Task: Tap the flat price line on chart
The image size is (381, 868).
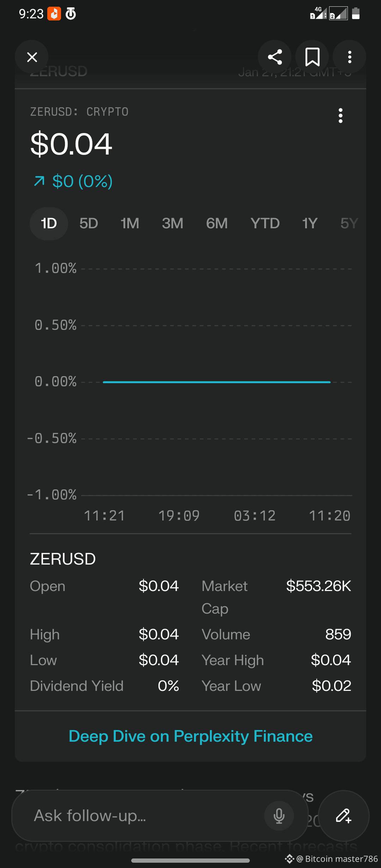Action: pyautogui.click(x=217, y=382)
